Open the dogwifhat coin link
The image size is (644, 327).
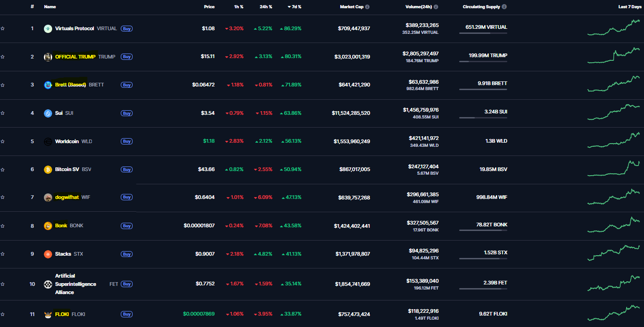click(67, 198)
